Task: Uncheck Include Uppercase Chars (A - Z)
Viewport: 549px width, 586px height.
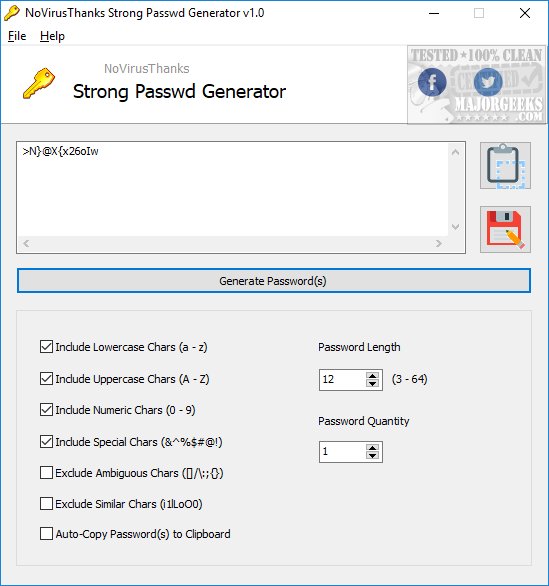Action: (x=46, y=379)
